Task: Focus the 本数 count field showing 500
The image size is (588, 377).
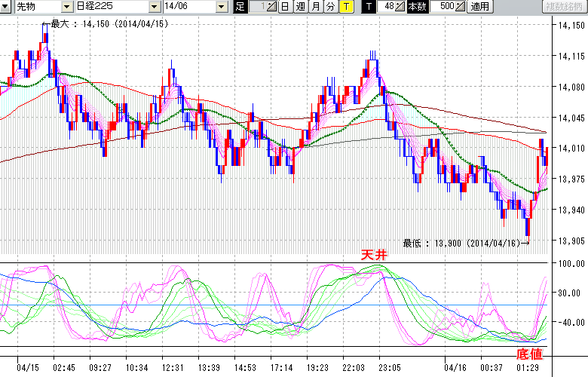Action: (443, 7)
